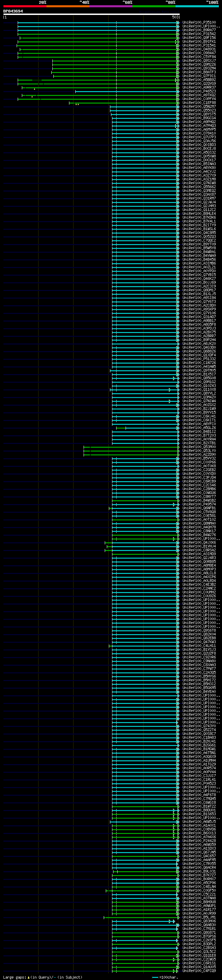Image resolution: width=222 pixels, height=980 pixels.
Task: Select hit UniRef100_B8ATF3
Action: point(199,72)
